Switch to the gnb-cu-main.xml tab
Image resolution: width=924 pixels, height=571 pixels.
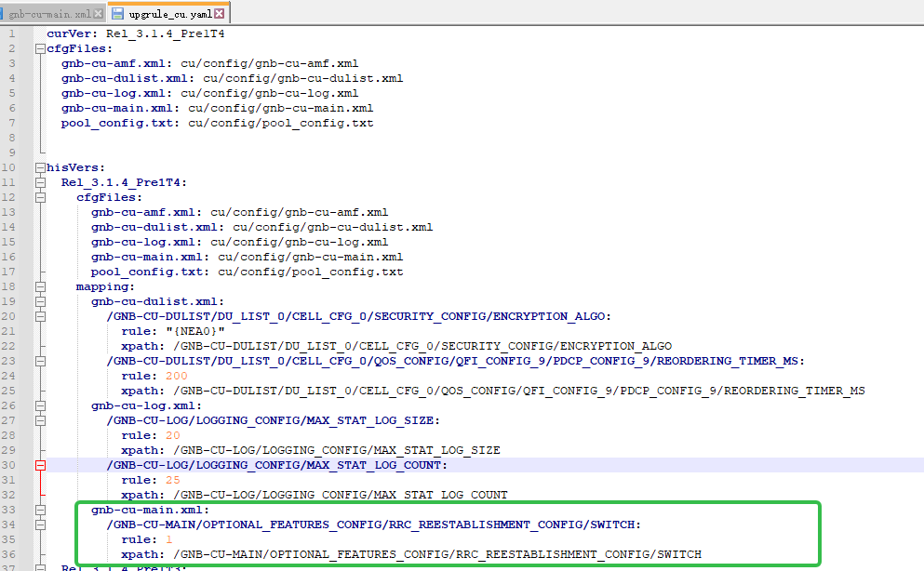(49, 14)
